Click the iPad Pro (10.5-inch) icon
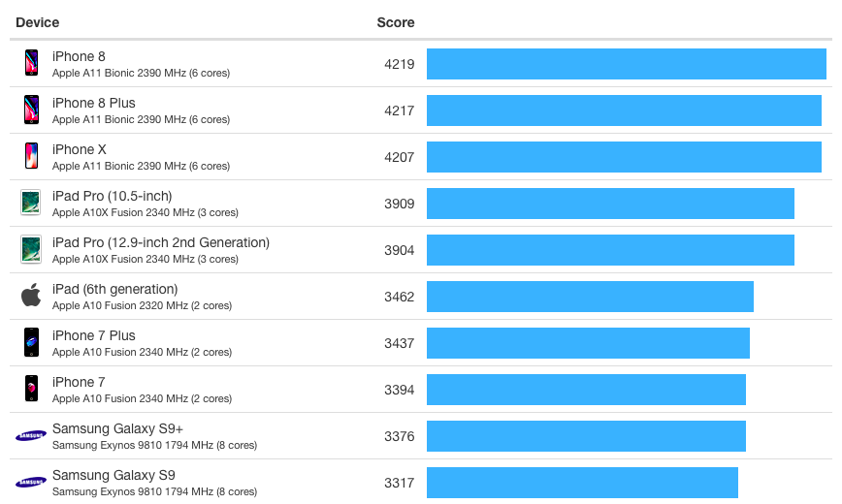 [31, 204]
